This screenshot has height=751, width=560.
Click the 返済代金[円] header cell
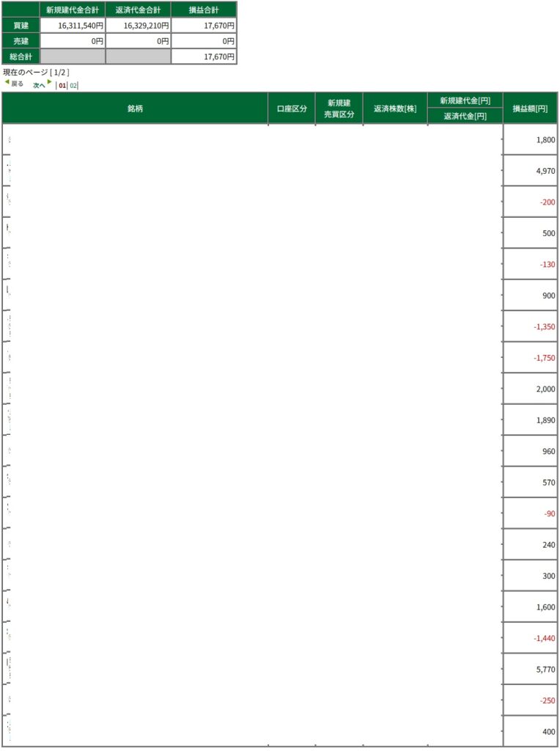[x=465, y=116]
